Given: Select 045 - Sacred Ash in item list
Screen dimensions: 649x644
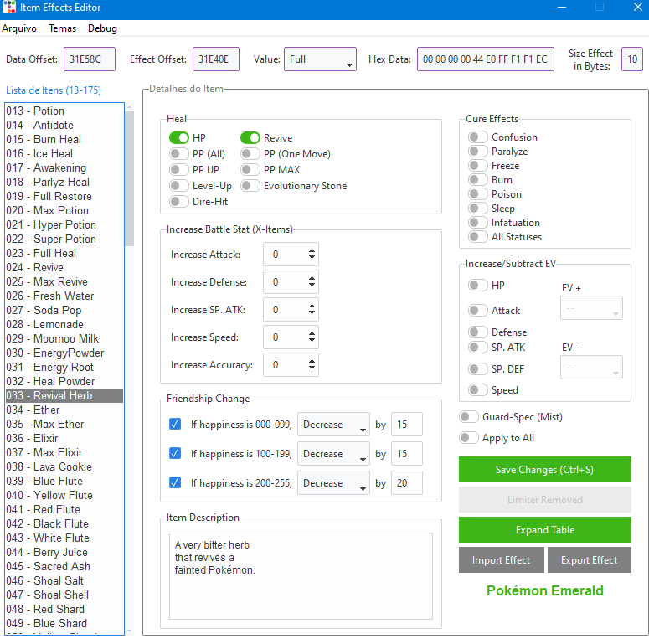Looking at the screenshot, I should (x=62, y=566).
